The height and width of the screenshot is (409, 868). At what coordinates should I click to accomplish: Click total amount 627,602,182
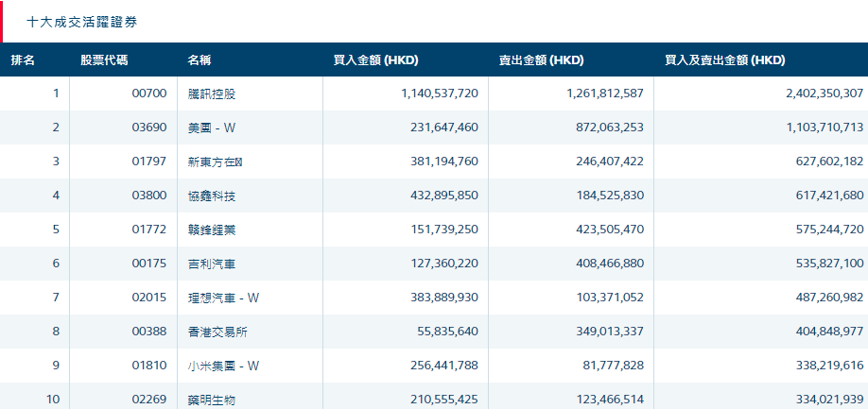tap(829, 162)
